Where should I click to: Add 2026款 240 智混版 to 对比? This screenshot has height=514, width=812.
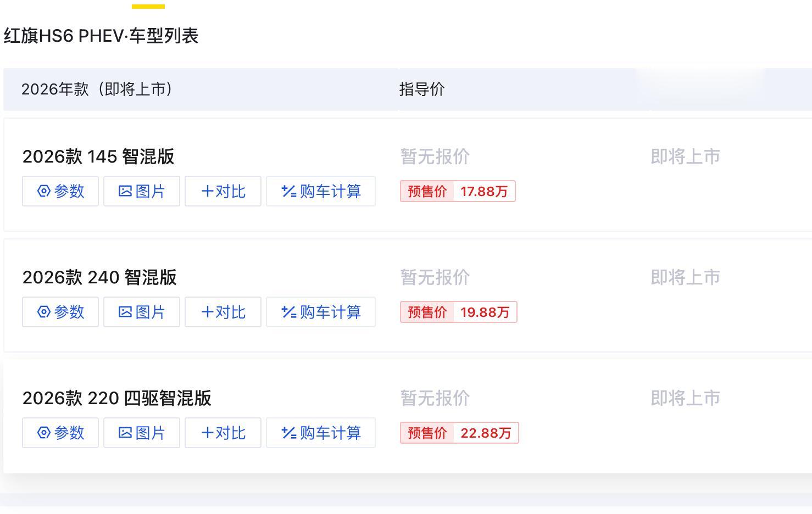point(223,312)
